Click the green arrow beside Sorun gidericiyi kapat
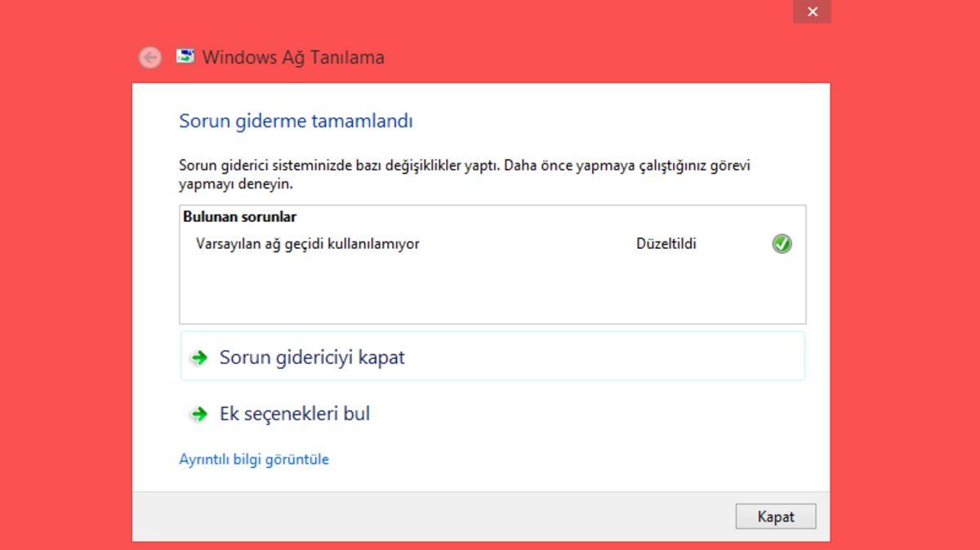The image size is (980, 550). point(198,357)
